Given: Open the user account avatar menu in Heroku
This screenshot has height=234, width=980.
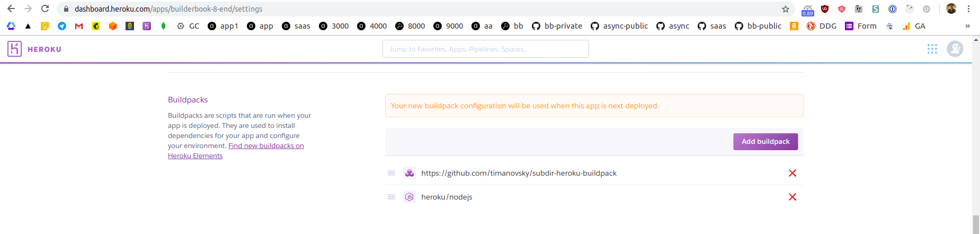Looking at the screenshot, I should (x=955, y=49).
